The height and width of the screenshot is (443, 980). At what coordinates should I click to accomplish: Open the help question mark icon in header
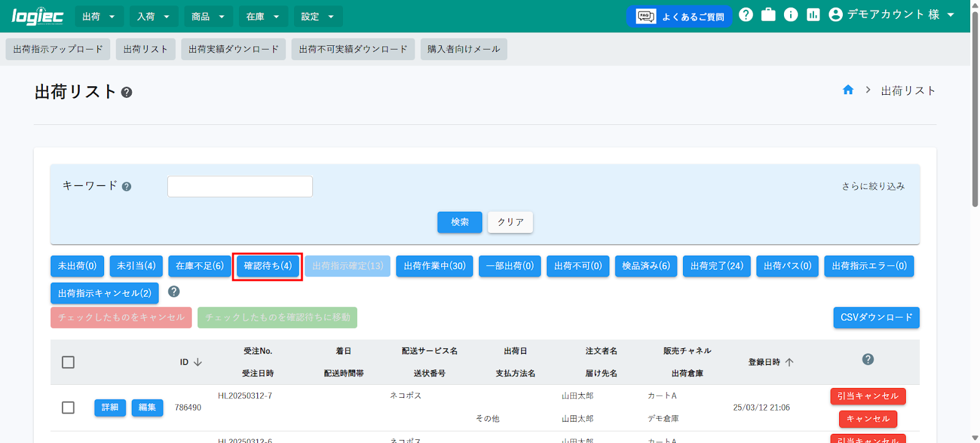click(x=745, y=15)
